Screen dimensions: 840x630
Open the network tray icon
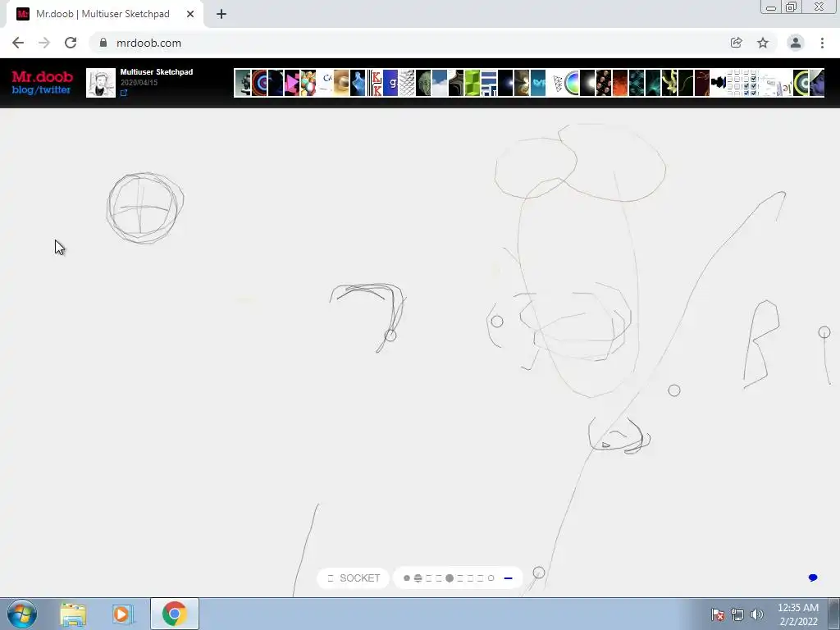tap(737, 614)
